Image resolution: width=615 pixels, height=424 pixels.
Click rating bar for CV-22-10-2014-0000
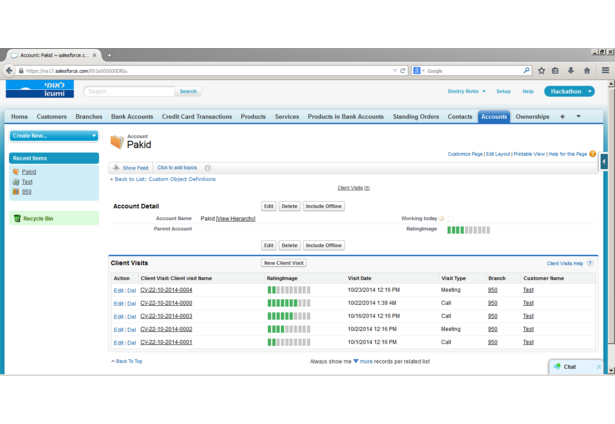(289, 303)
